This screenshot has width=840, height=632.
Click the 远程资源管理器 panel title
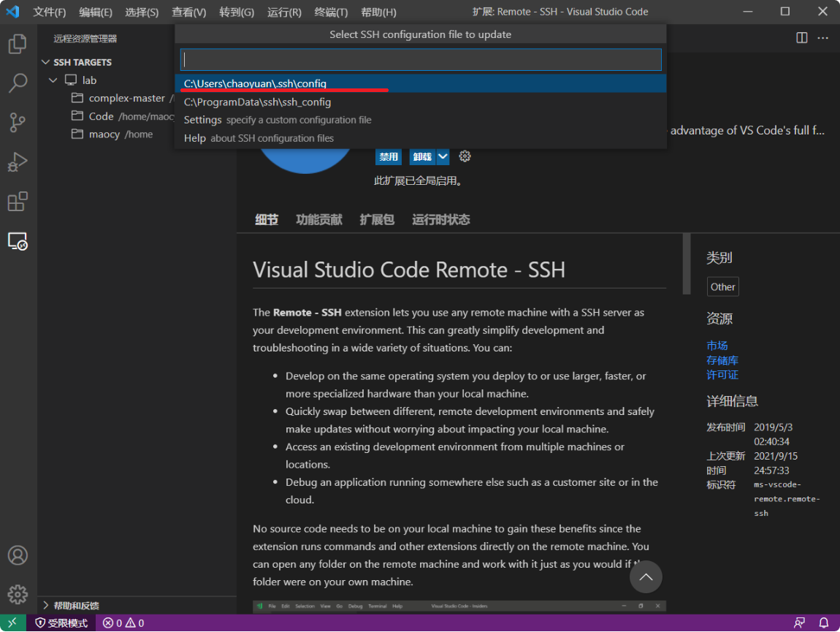coord(85,39)
